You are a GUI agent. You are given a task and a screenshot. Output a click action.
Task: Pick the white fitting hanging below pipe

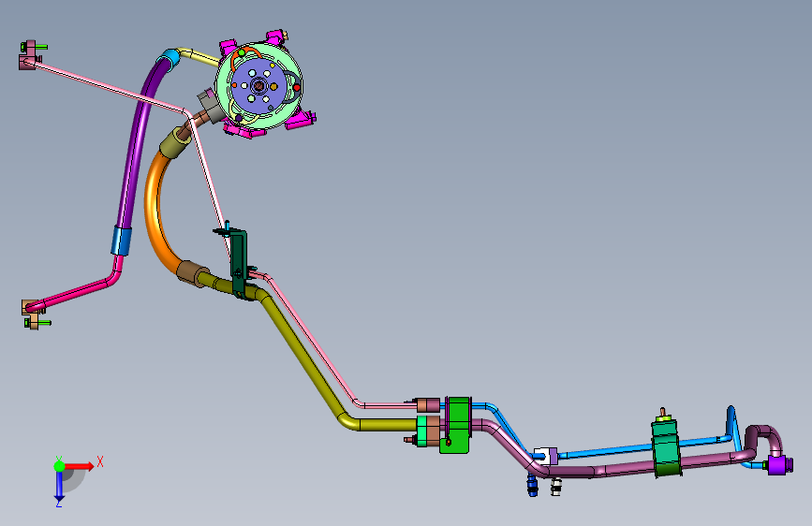tap(555, 486)
